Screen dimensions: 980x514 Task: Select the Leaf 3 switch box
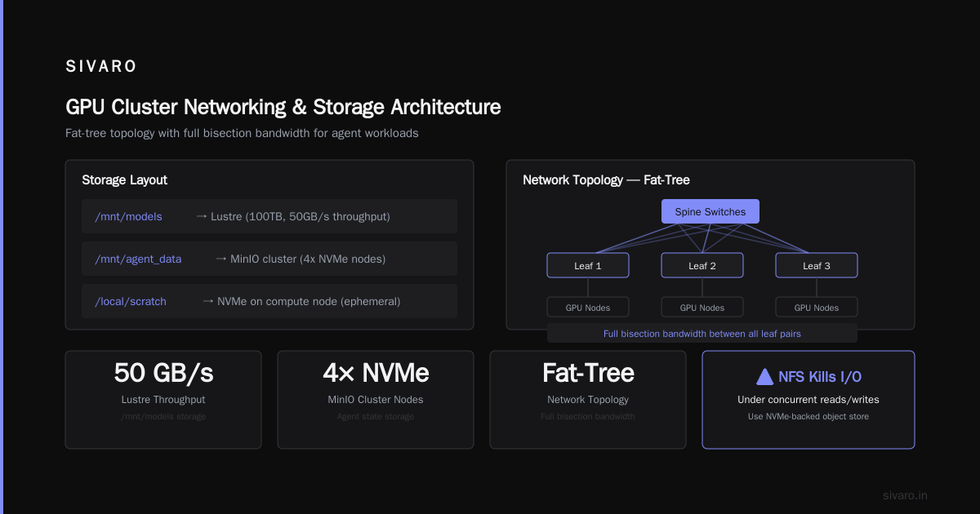point(817,265)
